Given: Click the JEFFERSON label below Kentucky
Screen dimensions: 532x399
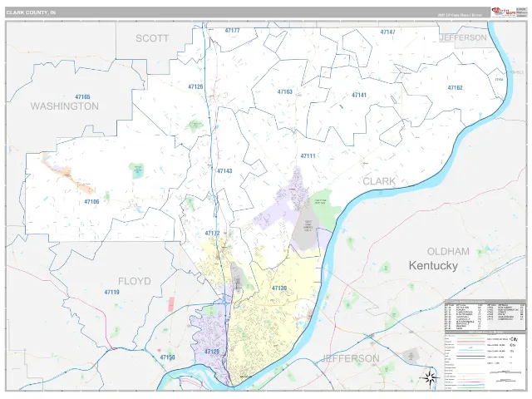Looking at the screenshot, I should [x=350, y=358].
